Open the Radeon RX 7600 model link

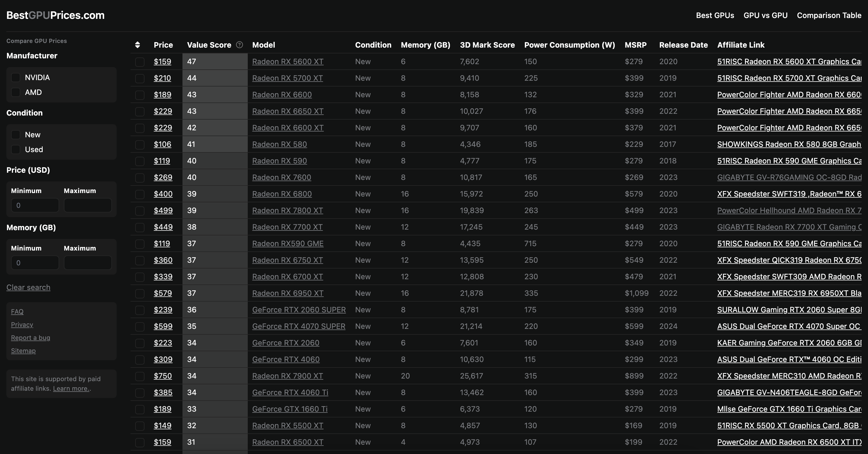click(x=282, y=177)
